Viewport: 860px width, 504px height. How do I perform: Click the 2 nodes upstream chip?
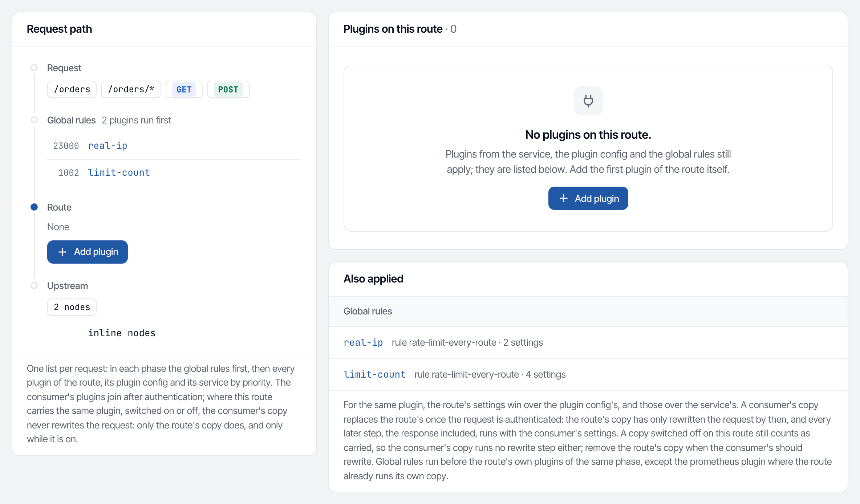pos(72,307)
